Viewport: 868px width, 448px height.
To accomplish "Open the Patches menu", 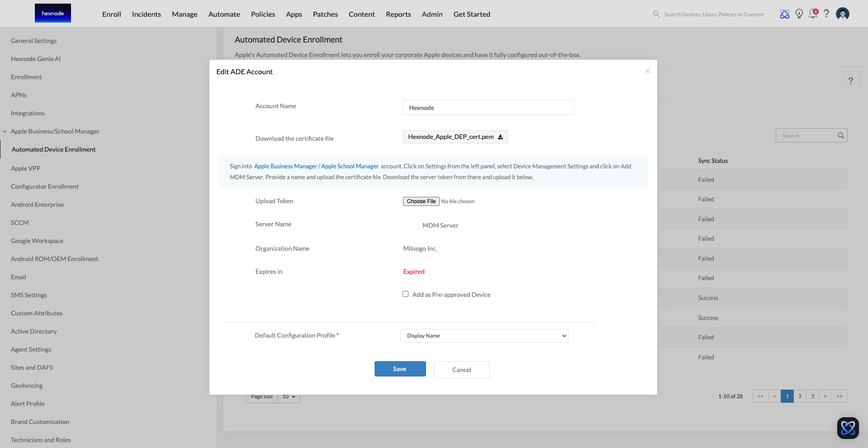I will tap(326, 14).
